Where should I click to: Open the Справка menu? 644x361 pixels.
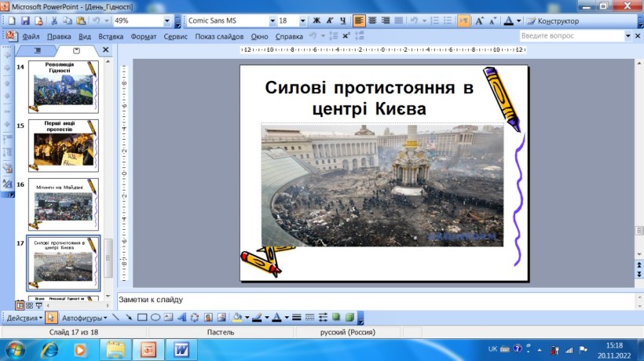pos(289,37)
